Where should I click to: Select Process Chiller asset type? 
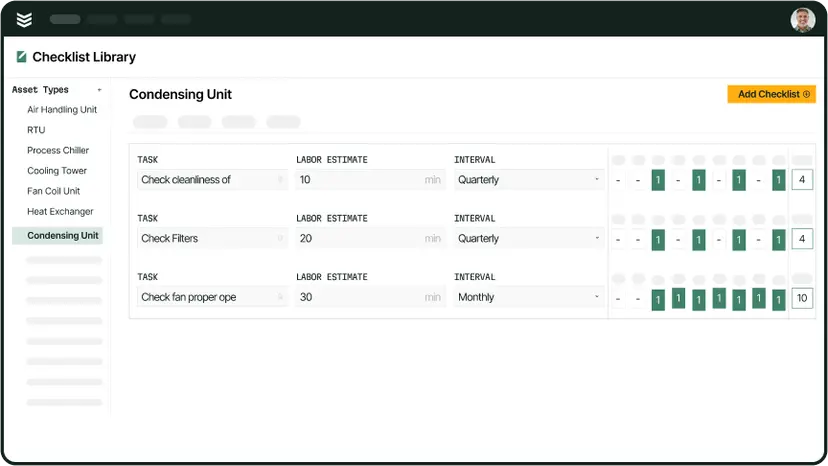[x=58, y=151]
